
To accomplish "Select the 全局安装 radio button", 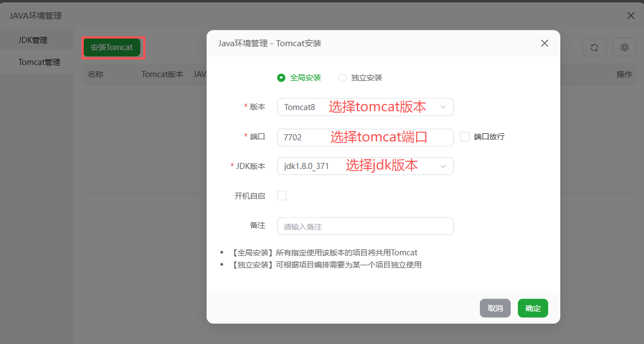I will (281, 78).
